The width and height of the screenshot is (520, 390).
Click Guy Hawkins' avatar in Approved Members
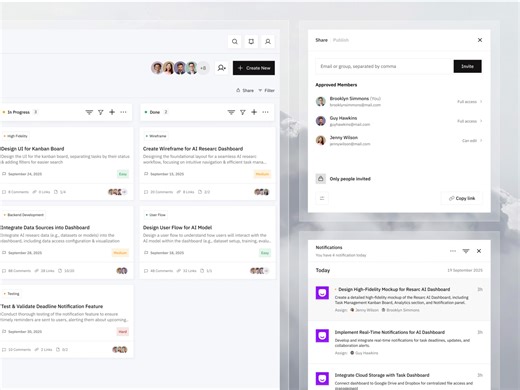click(x=321, y=121)
